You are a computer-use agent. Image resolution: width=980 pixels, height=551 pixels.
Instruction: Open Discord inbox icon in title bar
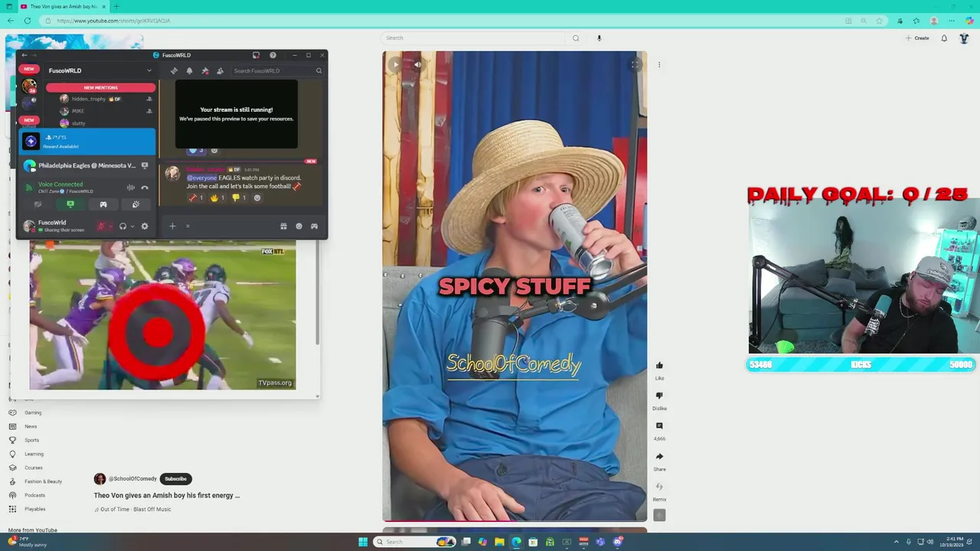click(256, 55)
